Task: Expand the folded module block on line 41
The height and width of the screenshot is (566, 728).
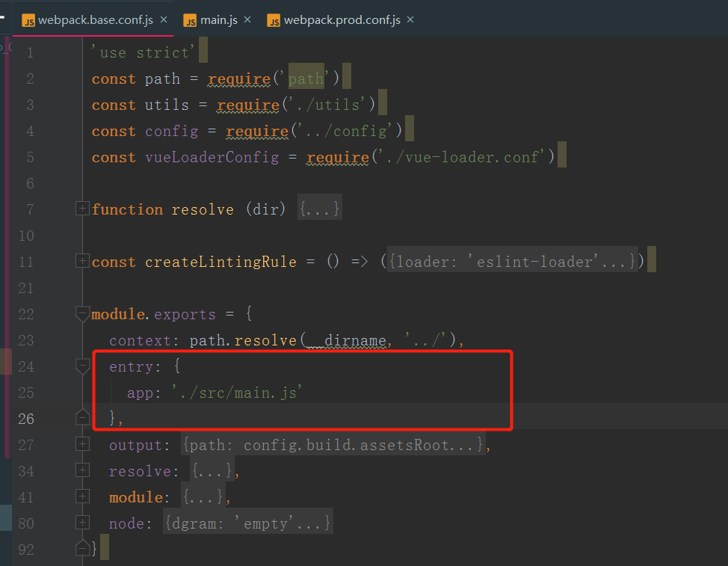Action: pyautogui.click(x=82, y=496)
